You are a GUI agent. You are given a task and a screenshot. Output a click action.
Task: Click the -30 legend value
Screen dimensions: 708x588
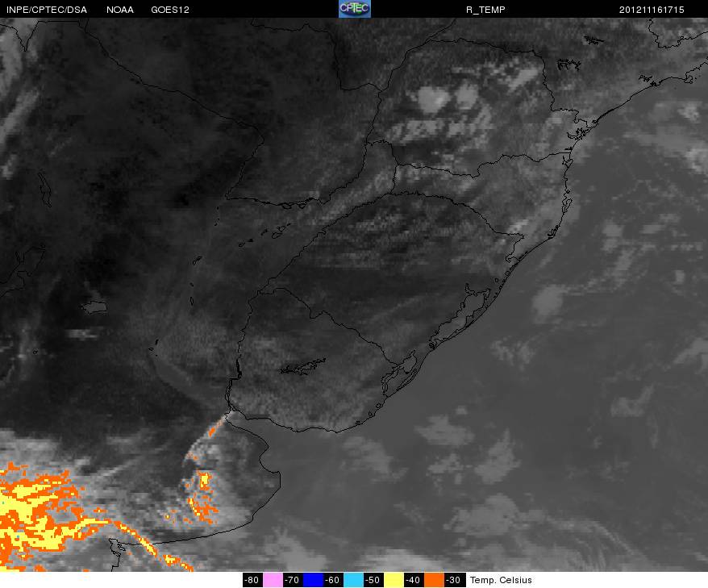454,580
